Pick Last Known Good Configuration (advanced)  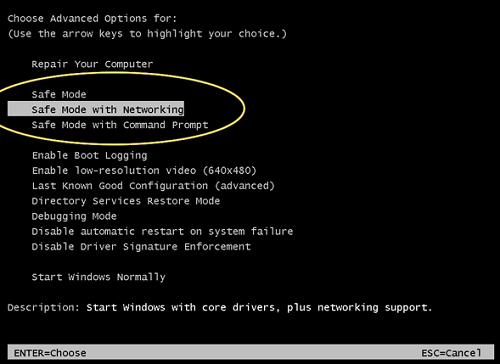[153, 186]
